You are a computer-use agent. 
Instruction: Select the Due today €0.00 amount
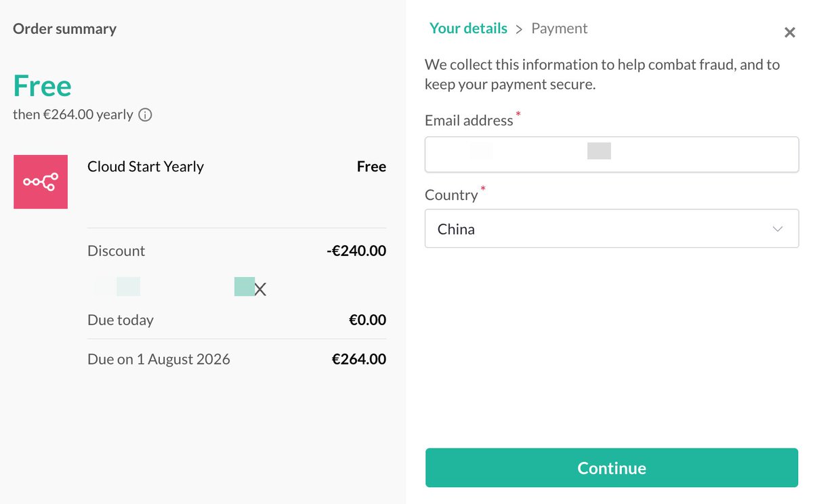tap(367, 320)
